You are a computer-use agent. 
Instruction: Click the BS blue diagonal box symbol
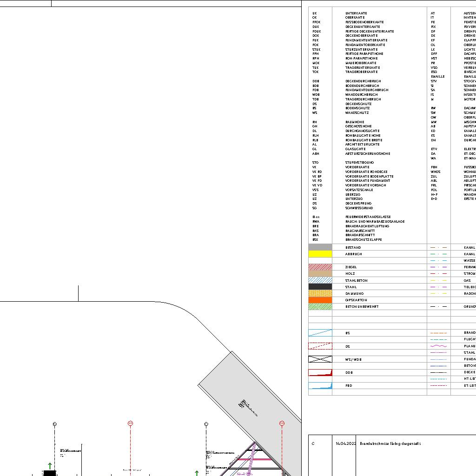(320, 333)
